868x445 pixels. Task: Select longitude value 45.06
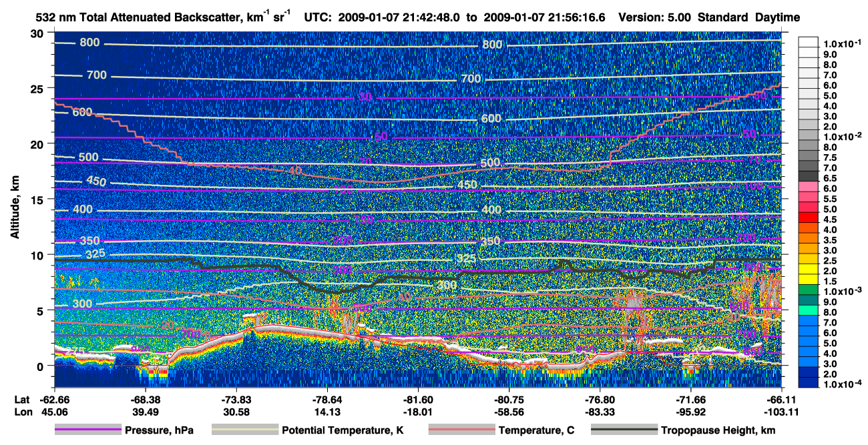(x=54, y=412)
